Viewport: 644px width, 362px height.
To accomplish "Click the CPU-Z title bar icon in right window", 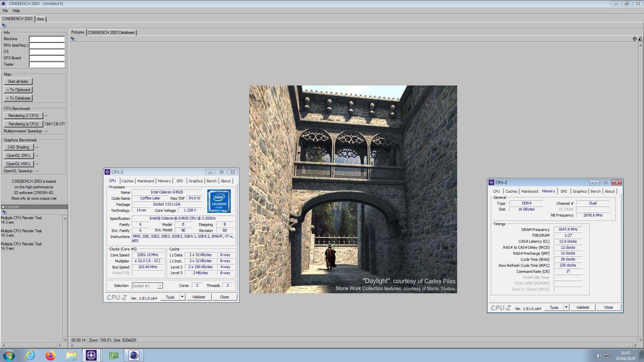I will [x=491, y=182].
